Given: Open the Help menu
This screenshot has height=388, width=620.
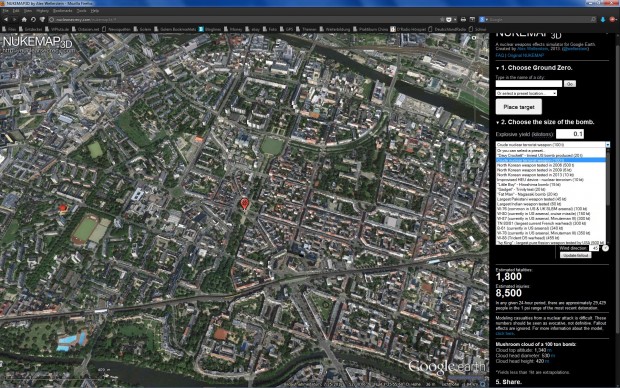Looking at the screenshot, I should 95,11.
